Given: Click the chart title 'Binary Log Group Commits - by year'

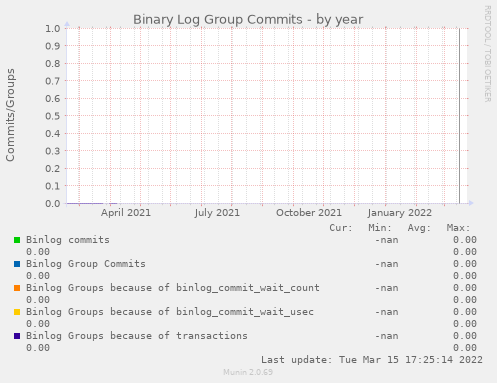Looking at the screenshot, I should (x=248, y=19).
